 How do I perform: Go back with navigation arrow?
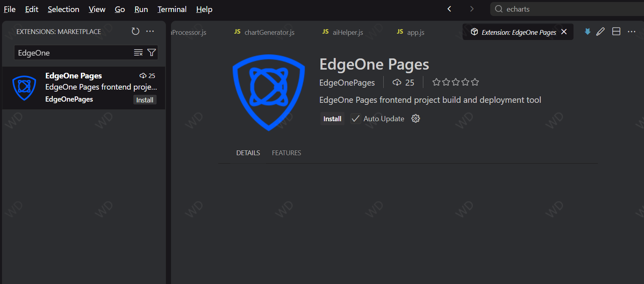pyautogui.click(x=449, y=9)
